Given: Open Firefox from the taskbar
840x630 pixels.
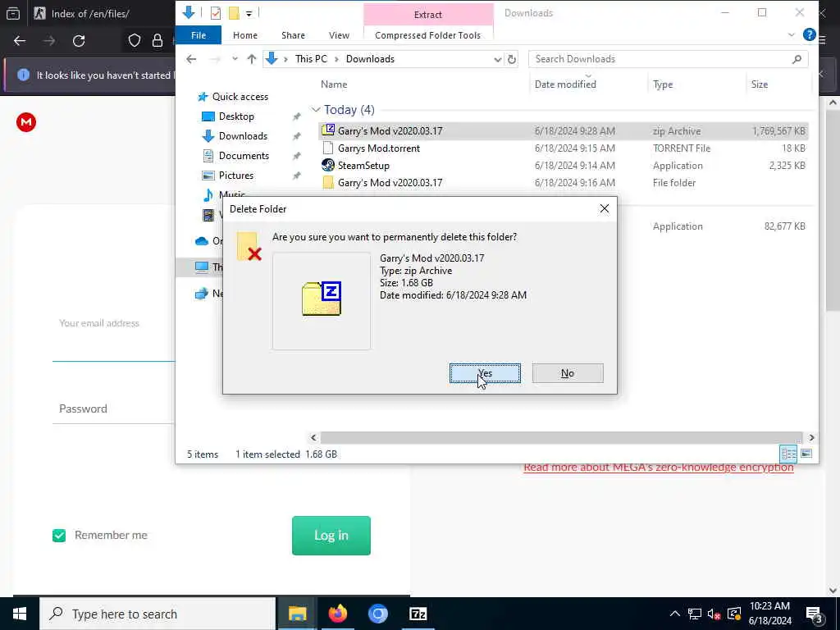Looking at the screenshot, I should (337, 614).
